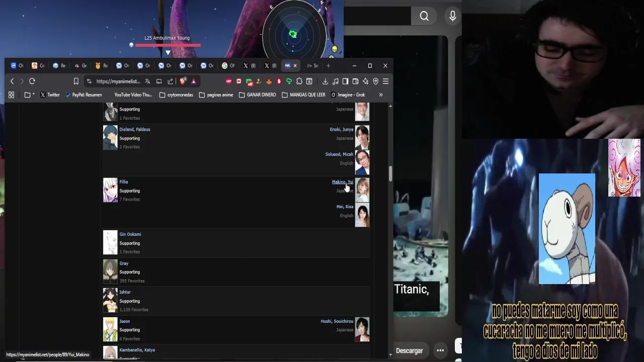This screenshot has height=362, width=644.
Task: Open the Brave VPN shield icon
Action: point(375,81)
